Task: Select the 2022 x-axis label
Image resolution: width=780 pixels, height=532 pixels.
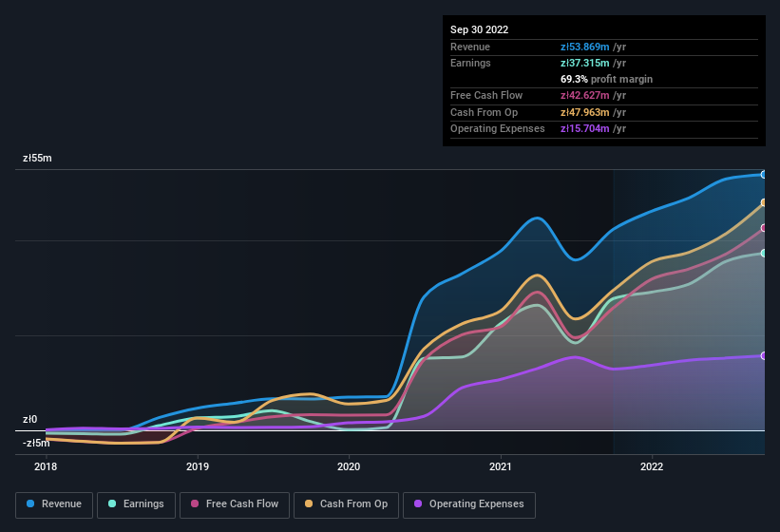Action: (652, 466)
